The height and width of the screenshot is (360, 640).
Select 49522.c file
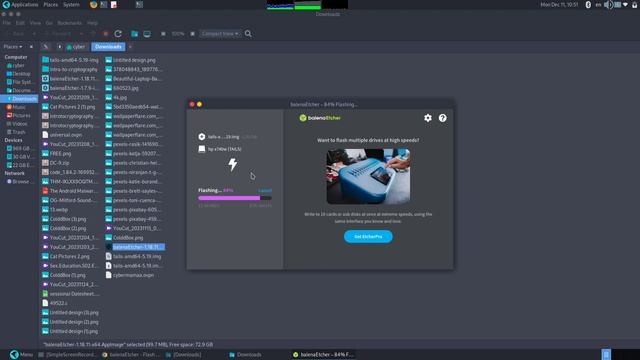tap(55, 303)
